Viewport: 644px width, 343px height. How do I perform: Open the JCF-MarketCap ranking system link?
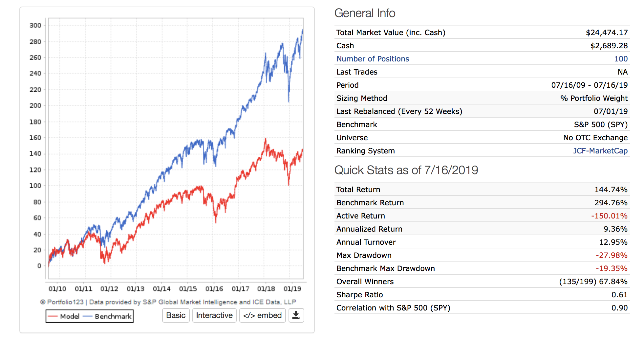[x=600, y=151]
